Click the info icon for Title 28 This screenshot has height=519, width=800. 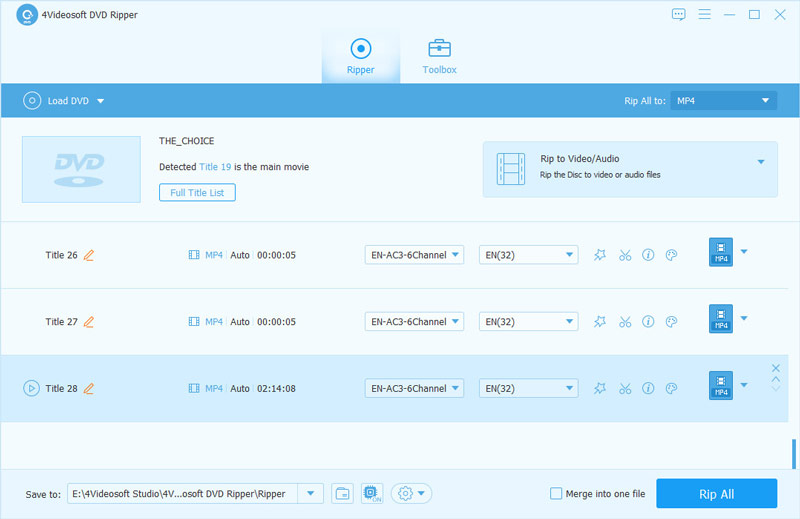648,388
